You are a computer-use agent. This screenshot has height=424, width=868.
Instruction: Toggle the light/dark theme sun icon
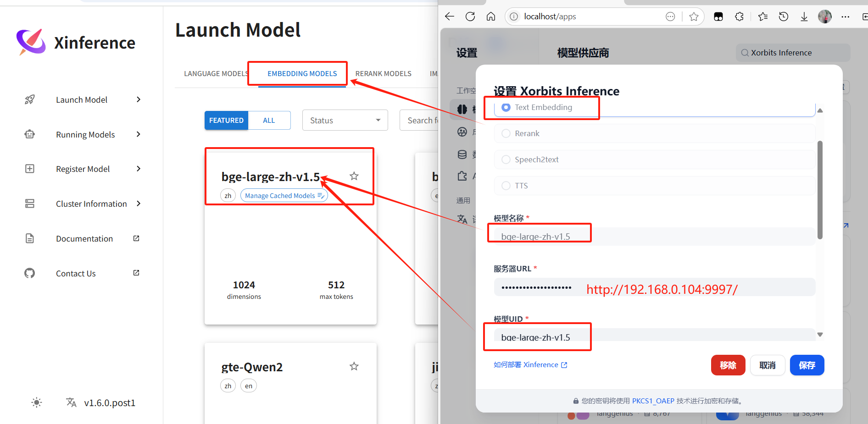coord(37,402)
